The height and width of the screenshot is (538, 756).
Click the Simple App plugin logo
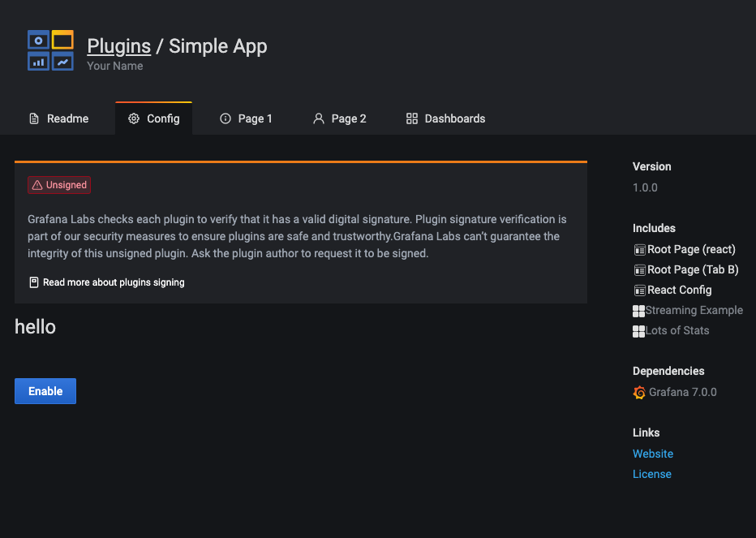pos(50,50)
